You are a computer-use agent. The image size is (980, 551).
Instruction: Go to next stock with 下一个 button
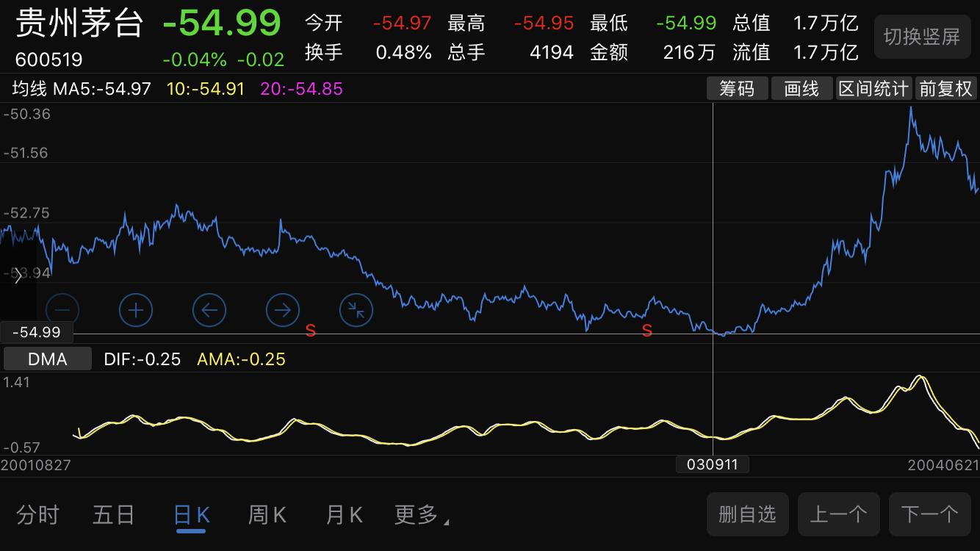coord(929,514)
